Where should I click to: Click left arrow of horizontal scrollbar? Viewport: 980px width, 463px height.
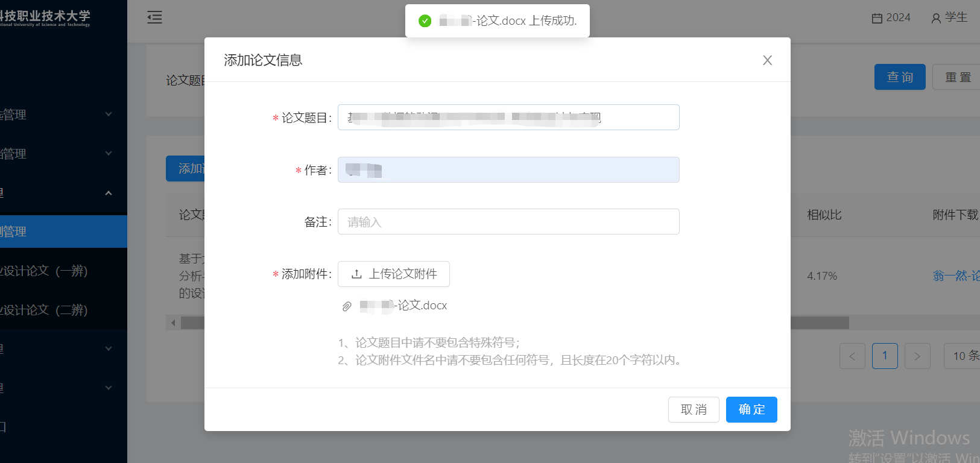pos(173,323)
